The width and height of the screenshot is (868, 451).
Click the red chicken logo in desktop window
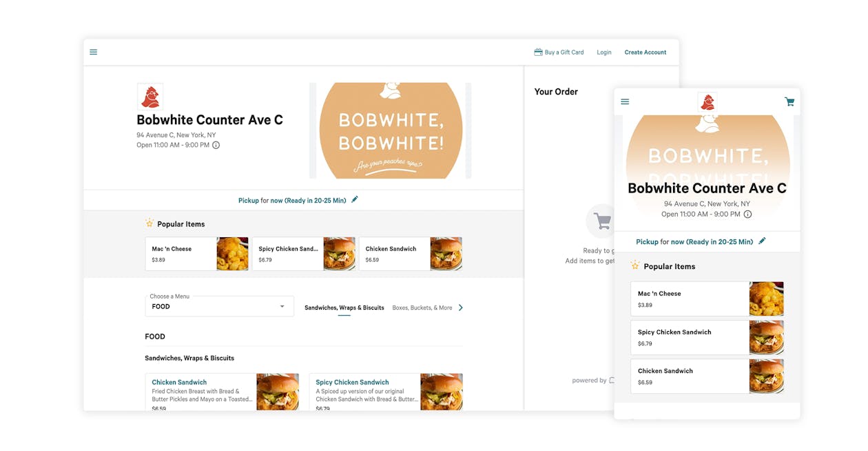(x=150, y=97)
